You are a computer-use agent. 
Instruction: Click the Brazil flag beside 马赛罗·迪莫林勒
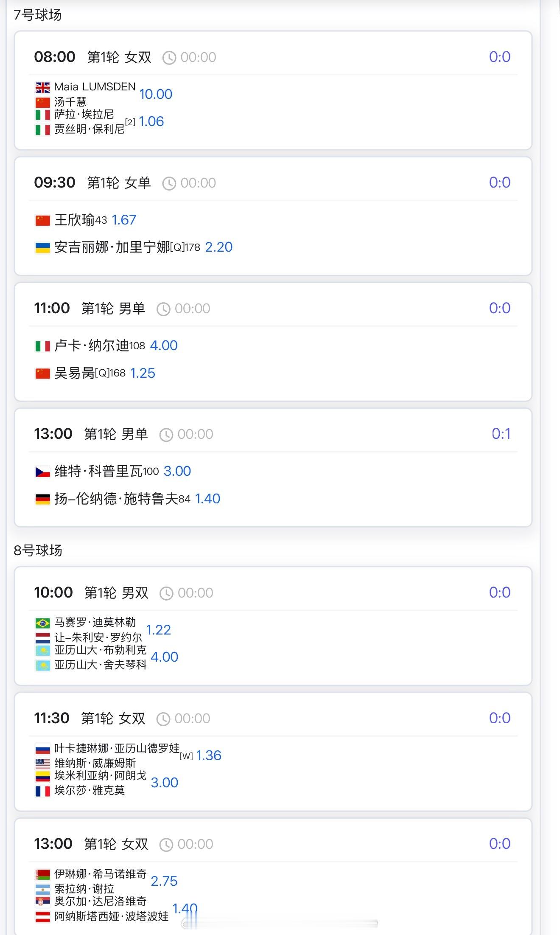point(42,623)
